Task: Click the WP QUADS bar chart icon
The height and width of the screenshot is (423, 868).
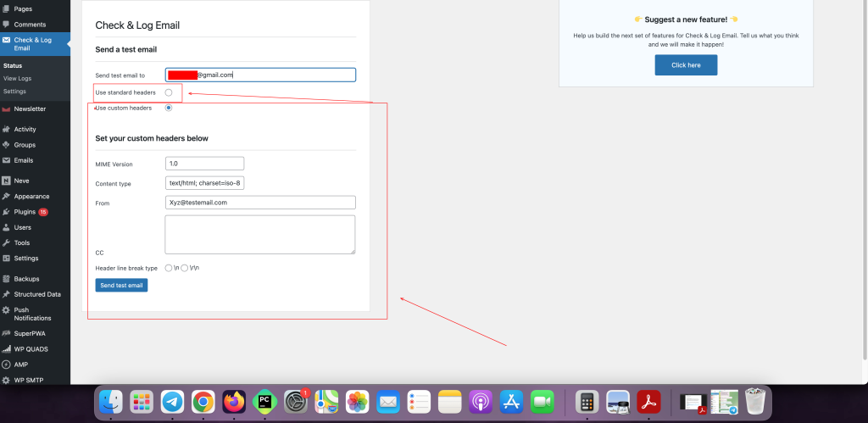Action: (x=6, y=349)
